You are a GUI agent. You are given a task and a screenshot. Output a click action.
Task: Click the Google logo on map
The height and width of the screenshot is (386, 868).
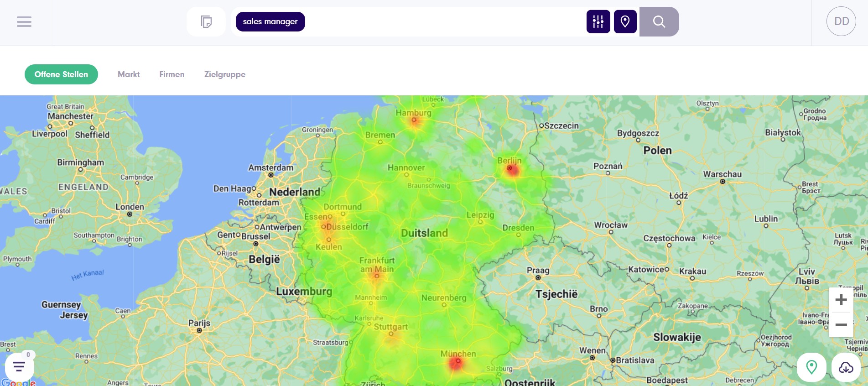point(18,382)
